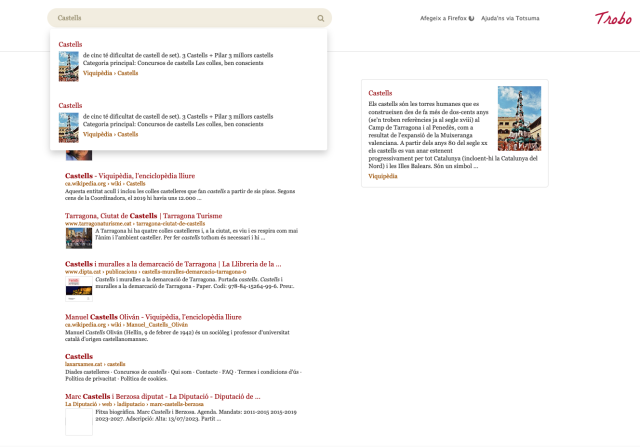Screen dimensions: 640x447
Task: Open Marc Castells i Berzosa diputat result
Action: (x=162, y=396)
